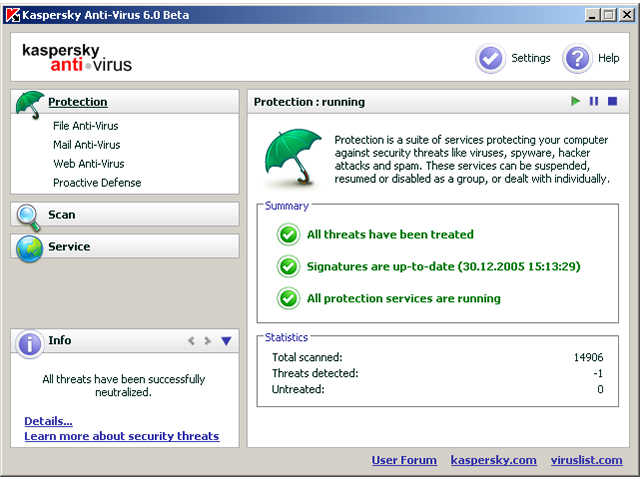Visit the kaspersky.com link
The image size is (640, 480).
click(493, 460)
